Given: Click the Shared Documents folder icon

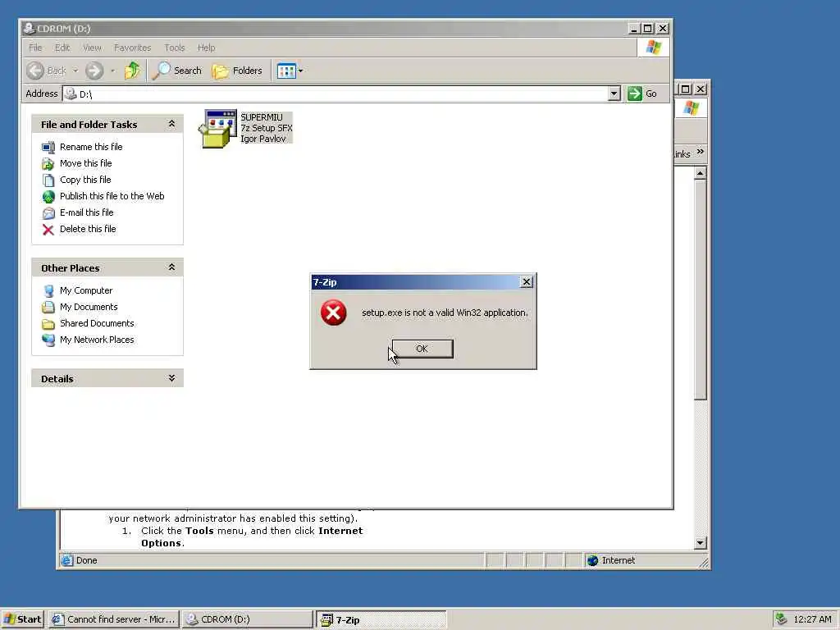Looking at the screenshot, I should pos(48,324).
